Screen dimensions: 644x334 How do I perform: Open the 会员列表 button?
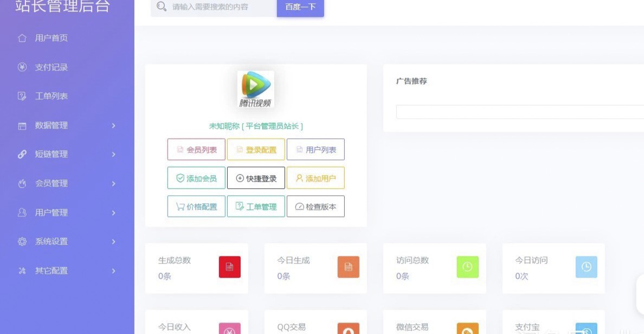click(196, 150)
